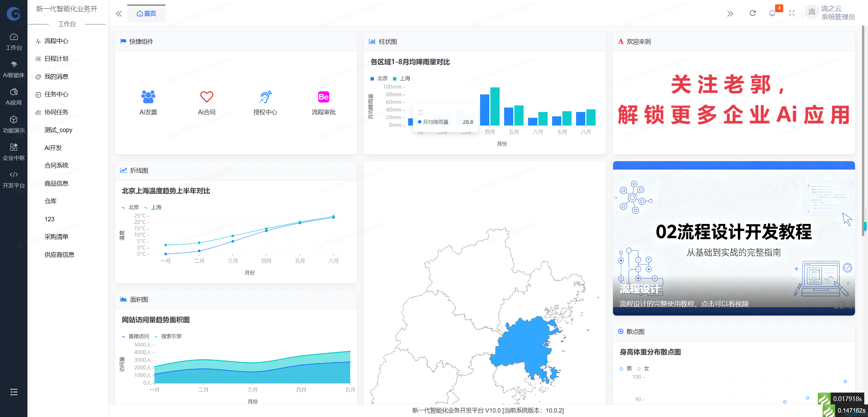Viewport: 868px width, 417px height.
Task: Click the 折线图 panel line icon
Action: coord(123,170)
